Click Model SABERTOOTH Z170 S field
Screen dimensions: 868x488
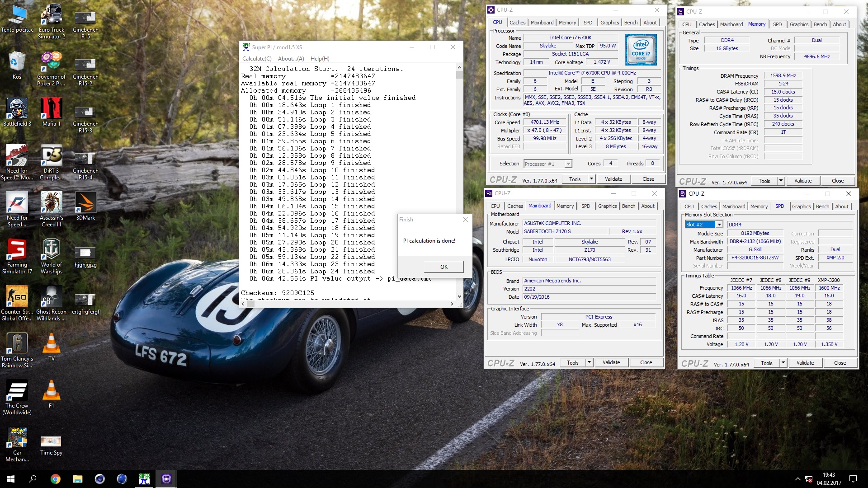coord(565,231)
